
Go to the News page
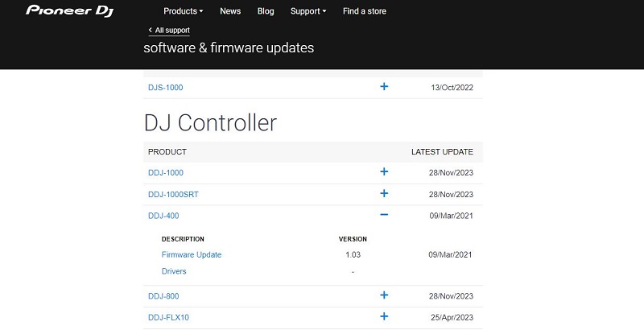[x=230, y=11]
